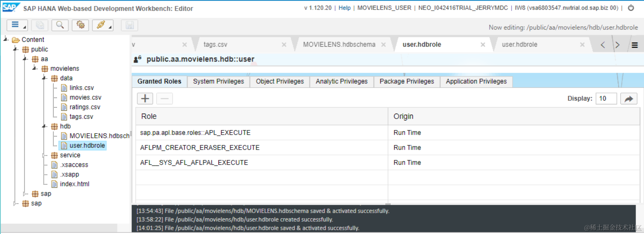
Task: Show next editor tabs with right chevron
Action: click(x=617, y=45)
